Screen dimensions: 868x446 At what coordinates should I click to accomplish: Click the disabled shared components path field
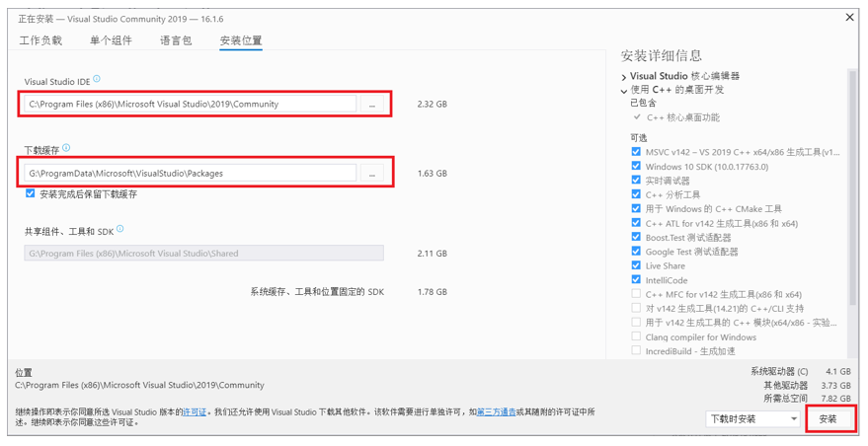(203, 254)
